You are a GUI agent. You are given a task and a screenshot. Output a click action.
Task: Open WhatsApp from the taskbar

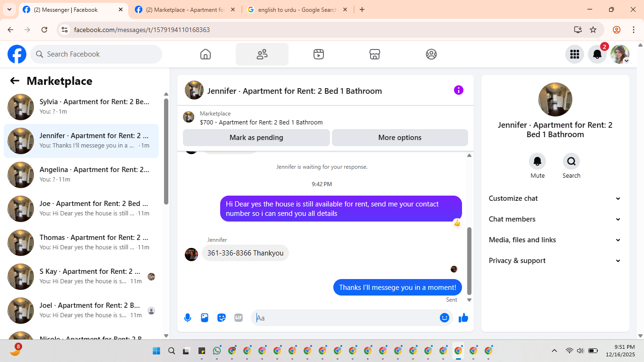(x=217, y=351)
